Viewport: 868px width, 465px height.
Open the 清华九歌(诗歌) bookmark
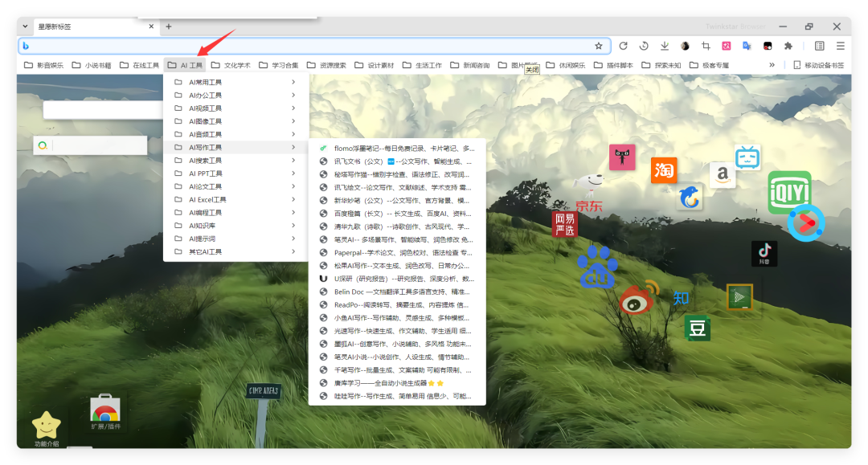click(x=397, y=226)
